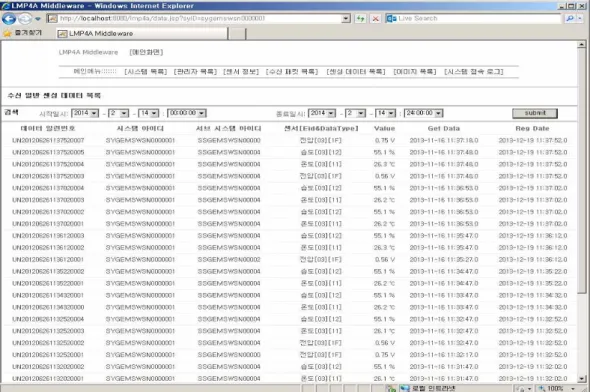Image resolution: width=590 pixels, height=392 pixels.
Task: Click the status bar zoom 100% control
Action: coord(552,388)
